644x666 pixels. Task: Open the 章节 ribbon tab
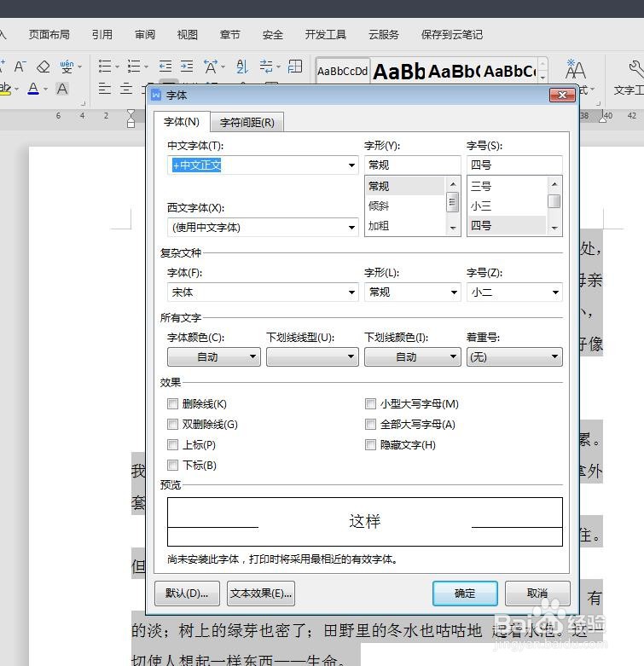[229, 34]
